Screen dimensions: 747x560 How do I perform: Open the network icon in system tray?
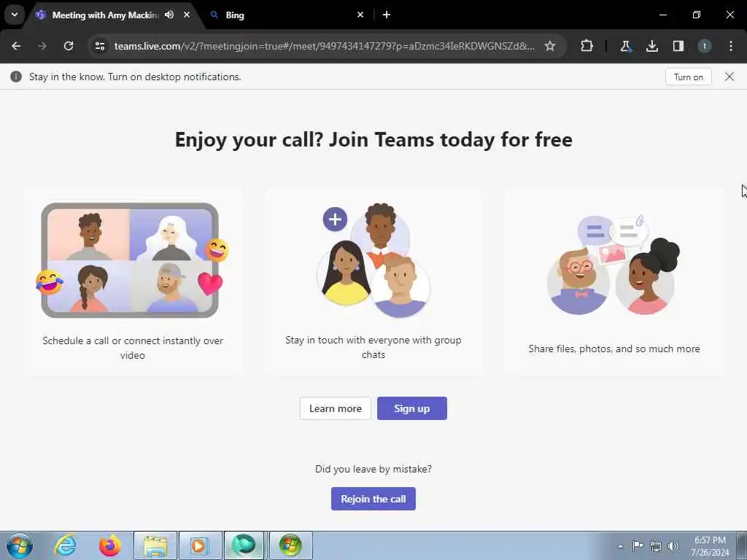click(656, 546)
